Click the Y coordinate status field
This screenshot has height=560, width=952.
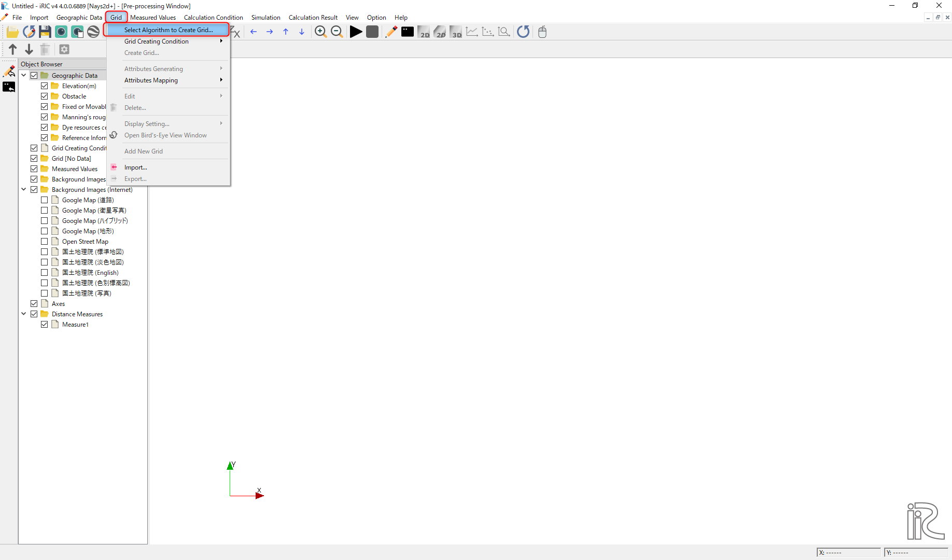[x=917, y=553]
